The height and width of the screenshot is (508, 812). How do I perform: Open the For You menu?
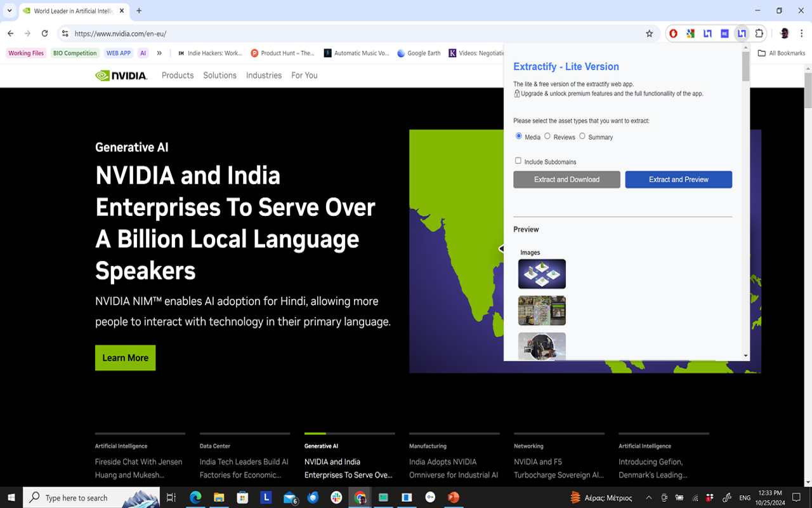pyautogui.click(x=304, y=76)
